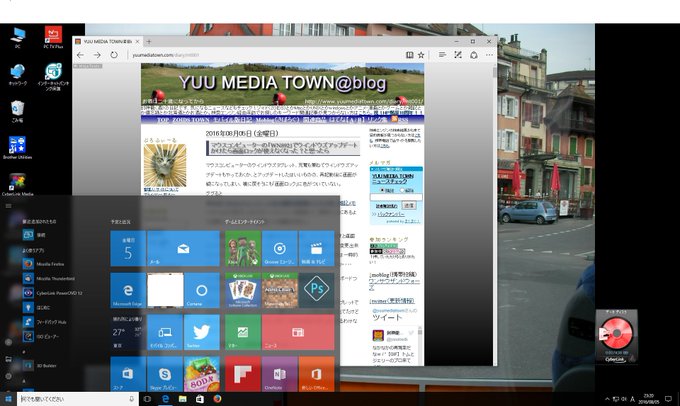This screenshot has height=406, width=680.
Task: Expand the Start menu hamburger button
Action: (8, 206)
